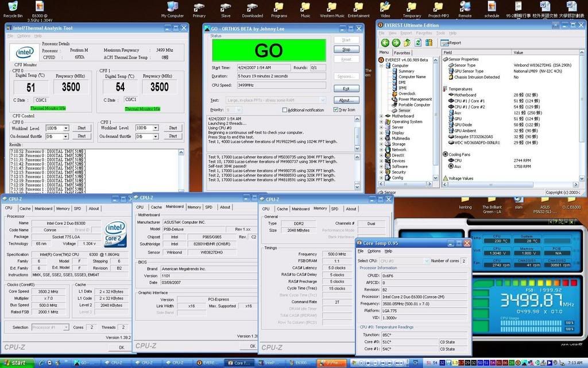Uncheck the Tray Icon checkbox in ORTHOS
The width and height of the screenshot is (588, 368).
(x=336, y=110)
